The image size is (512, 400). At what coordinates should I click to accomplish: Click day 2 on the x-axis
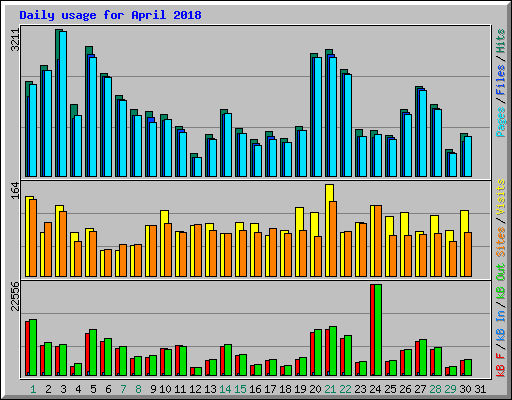pos(48,389)
